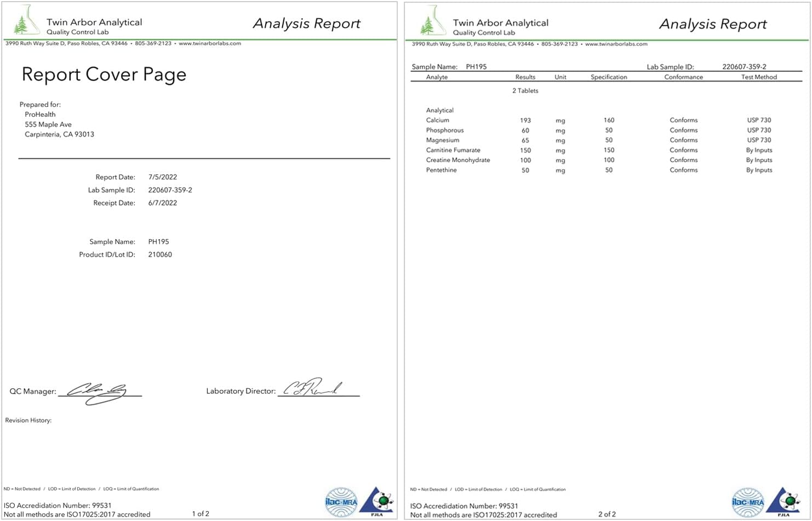Select the 'Analysis Report' title on cover page
Viewport: 812px width, 521px height.
[307, 24]
